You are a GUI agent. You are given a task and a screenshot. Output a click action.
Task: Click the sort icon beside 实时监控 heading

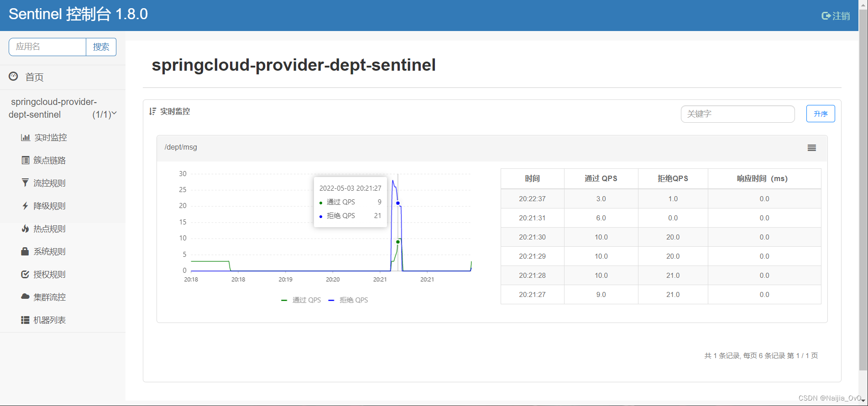tap(152, 111)
